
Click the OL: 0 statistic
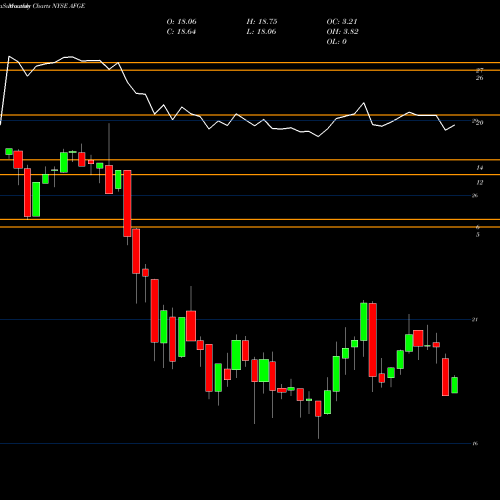point(336,42)
